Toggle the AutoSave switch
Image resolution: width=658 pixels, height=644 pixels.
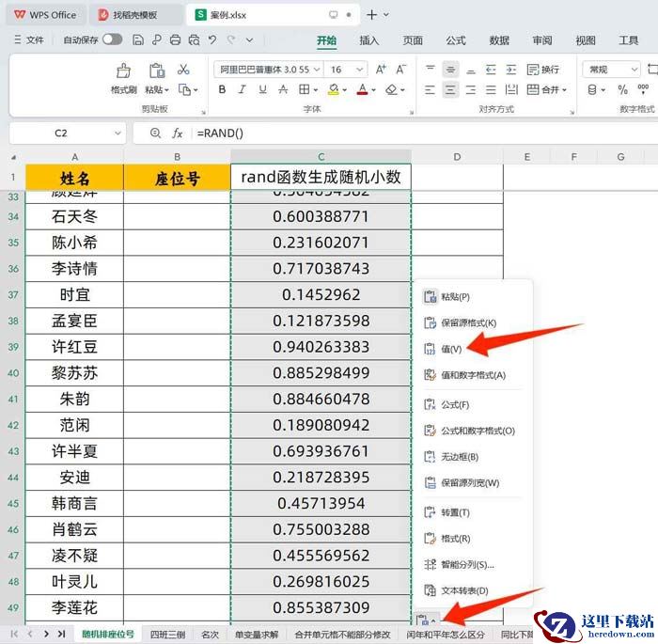coord(112,39)
